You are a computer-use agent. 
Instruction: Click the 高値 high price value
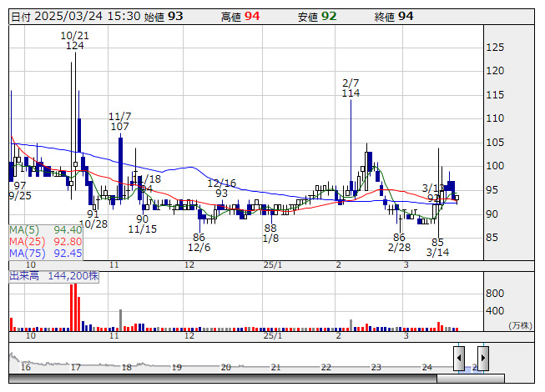point(252,16)
